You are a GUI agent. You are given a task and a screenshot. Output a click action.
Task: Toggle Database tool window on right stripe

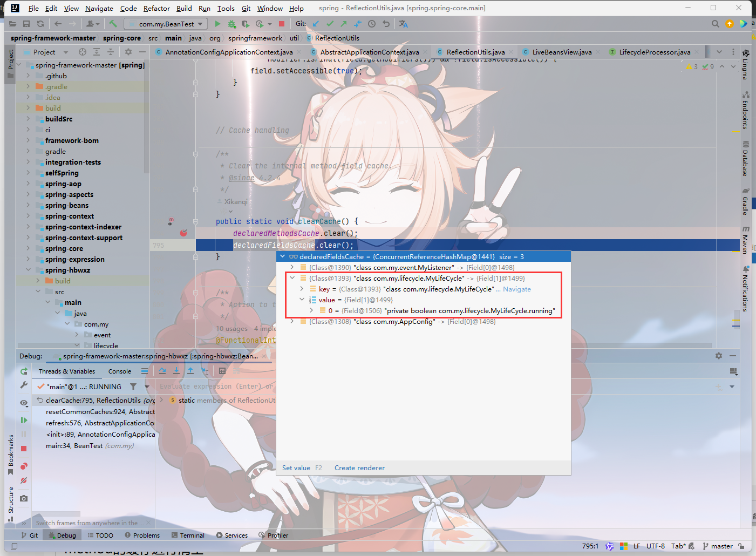(x=745, y=159)
